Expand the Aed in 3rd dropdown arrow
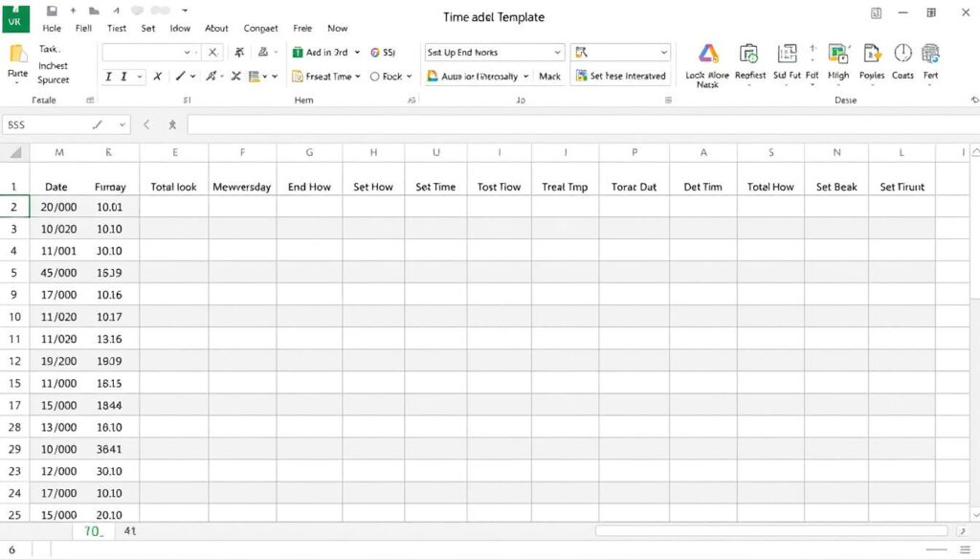 tap(358, 53)
